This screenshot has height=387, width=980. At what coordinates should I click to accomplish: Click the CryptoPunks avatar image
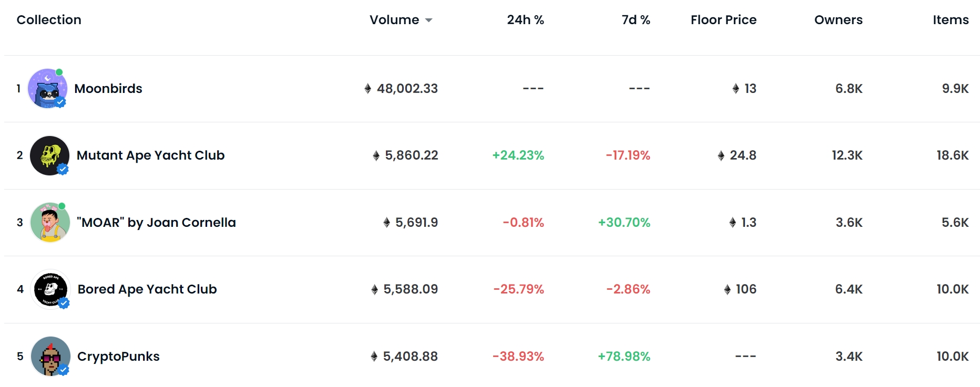[x=51, y=356]
